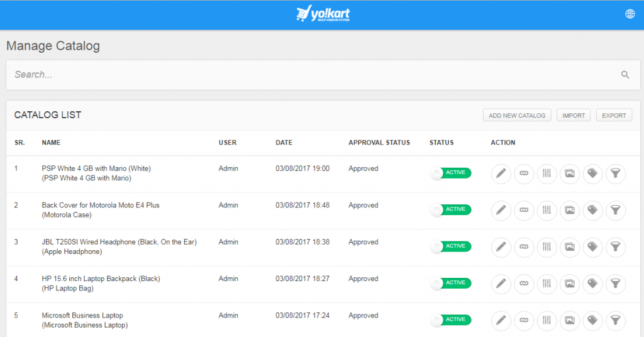Click the User column header
The height and width of the screenshot is (337, 644).
228,143
